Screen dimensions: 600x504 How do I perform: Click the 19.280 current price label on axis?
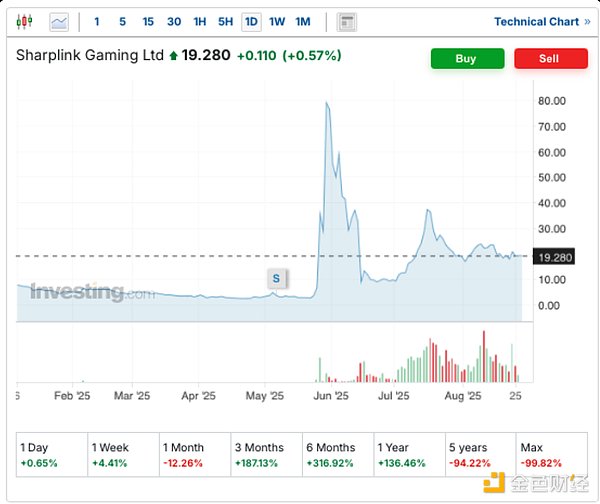coord(556,257)
